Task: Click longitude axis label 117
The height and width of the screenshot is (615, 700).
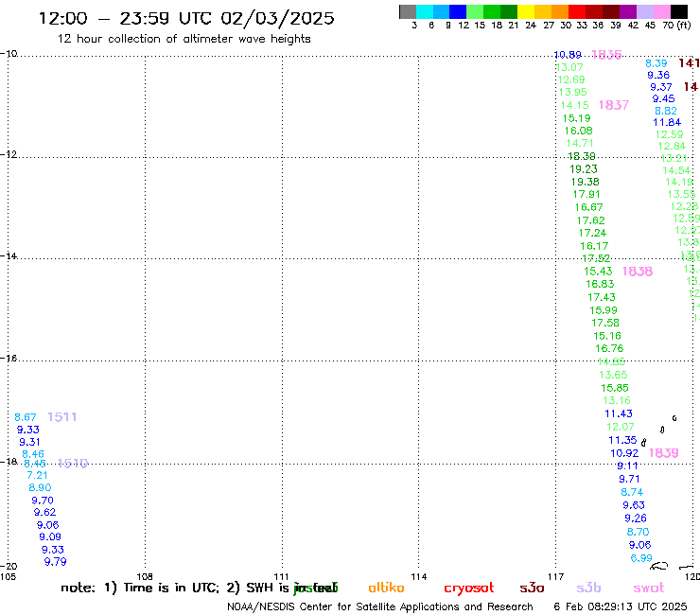Action: pyautogui.click(x=555, y=576)
